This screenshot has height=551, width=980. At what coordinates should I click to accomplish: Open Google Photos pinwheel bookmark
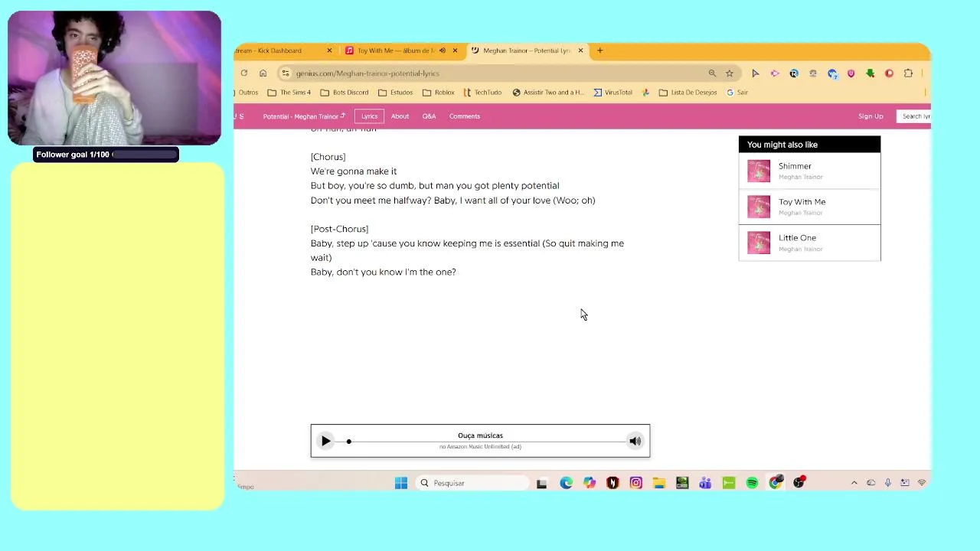(x=645, y=93)
